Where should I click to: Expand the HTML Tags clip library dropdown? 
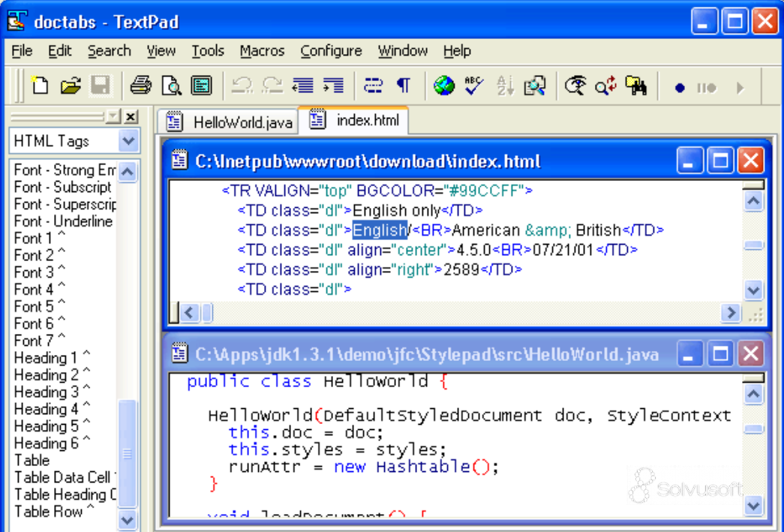[128, 141]
